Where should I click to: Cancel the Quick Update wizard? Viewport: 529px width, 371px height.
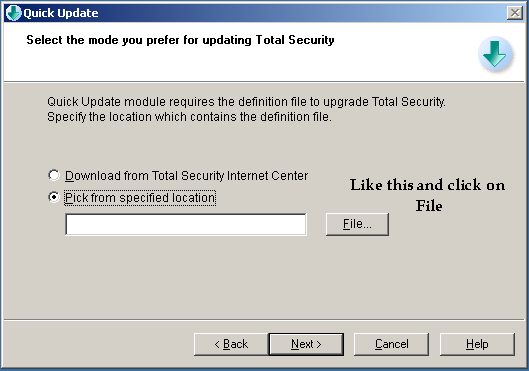coord(391,344)
